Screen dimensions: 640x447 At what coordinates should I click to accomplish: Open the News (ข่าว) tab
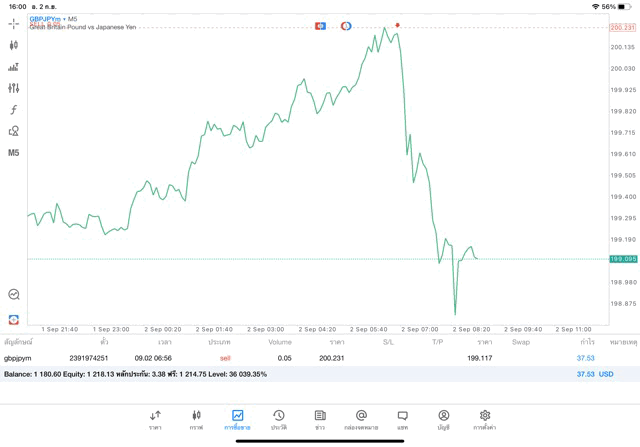pyautogui.click(x=320, y=419)
